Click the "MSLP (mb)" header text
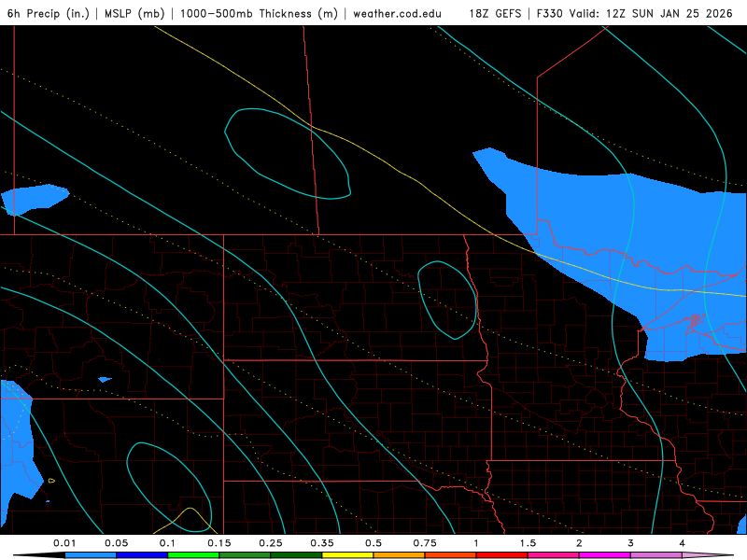Screen dimensions: 747x560 pos(134,13)
